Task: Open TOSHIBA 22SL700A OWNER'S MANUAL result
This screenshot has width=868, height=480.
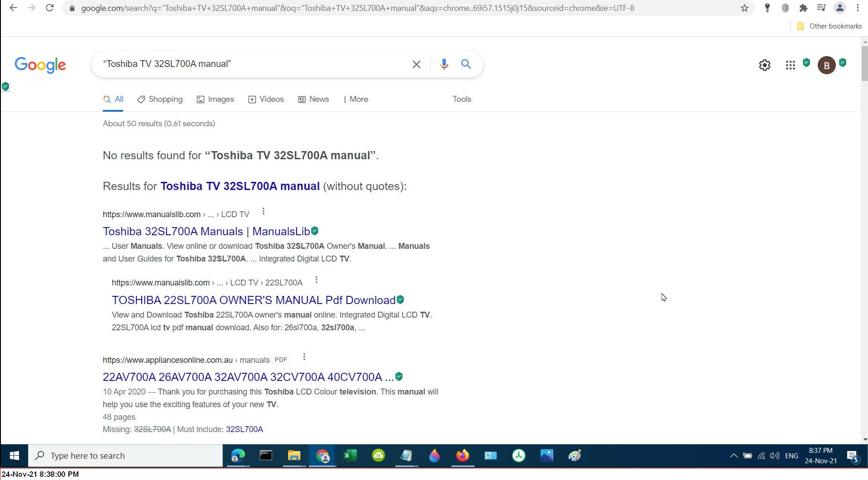Action: point(254,300)
